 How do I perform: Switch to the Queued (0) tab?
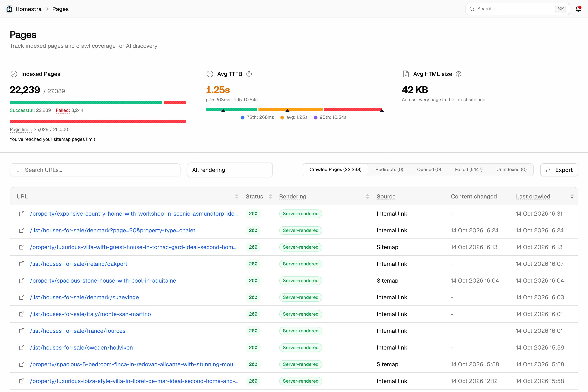point(429,170)
